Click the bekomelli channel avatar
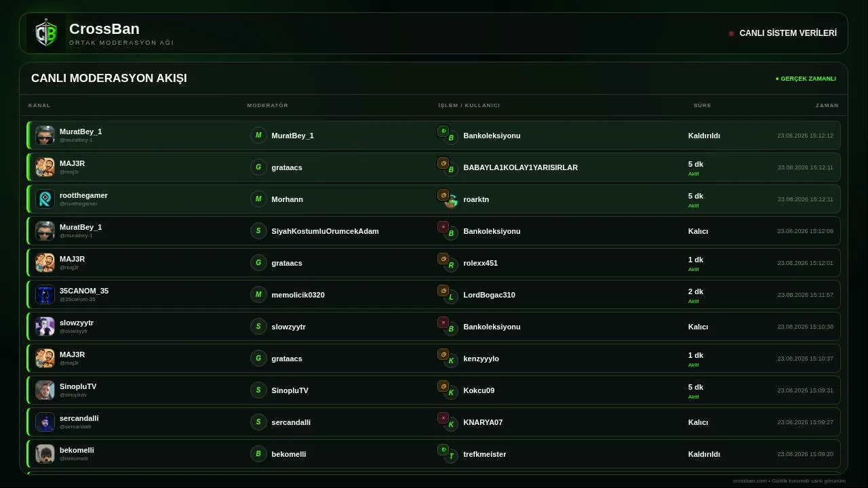This screenshot has height=488, width=868. point(45,453)
